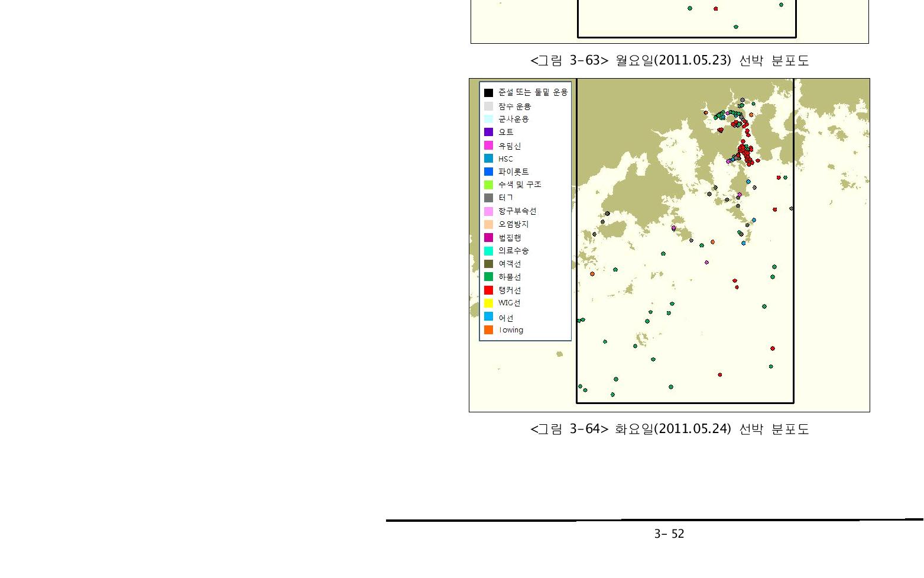
Task: Pick the pale cyan 군사운용 swatch
Action: click(488, 119)
